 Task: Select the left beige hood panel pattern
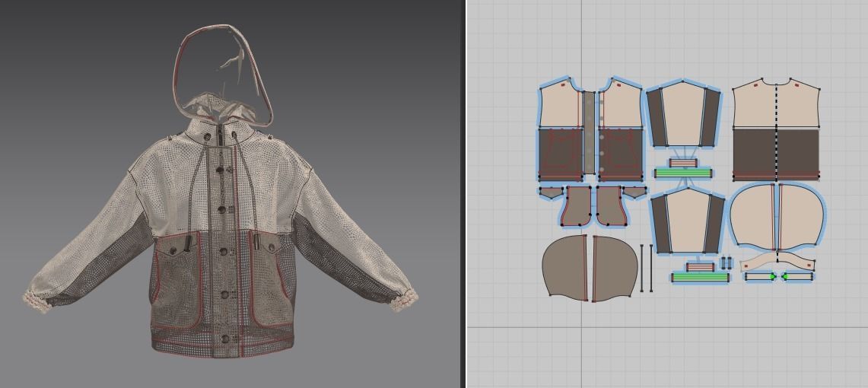[752, 216]
